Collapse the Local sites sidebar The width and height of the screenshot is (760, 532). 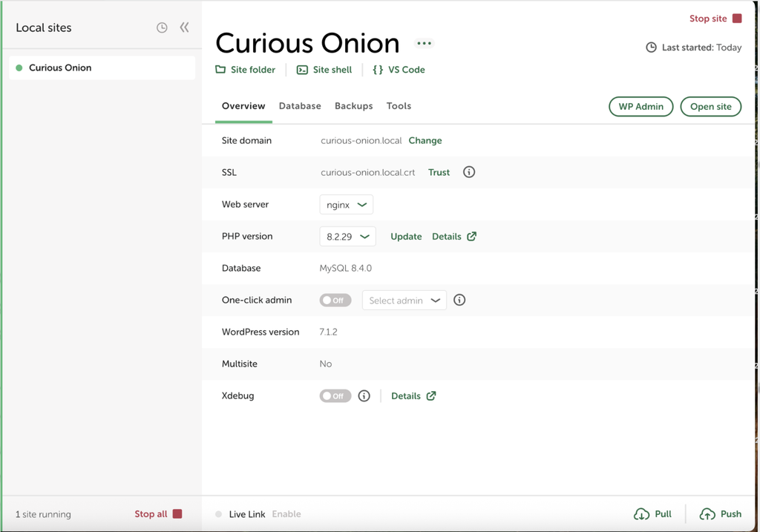(184, 27)
